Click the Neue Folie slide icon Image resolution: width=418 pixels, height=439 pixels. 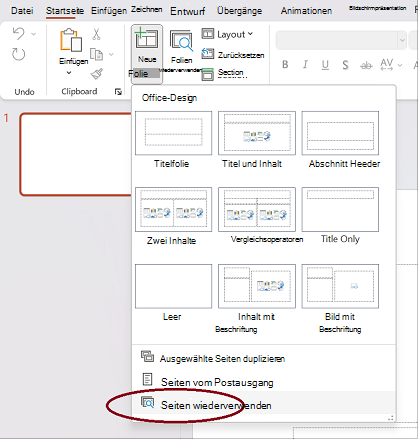(146, 38)
